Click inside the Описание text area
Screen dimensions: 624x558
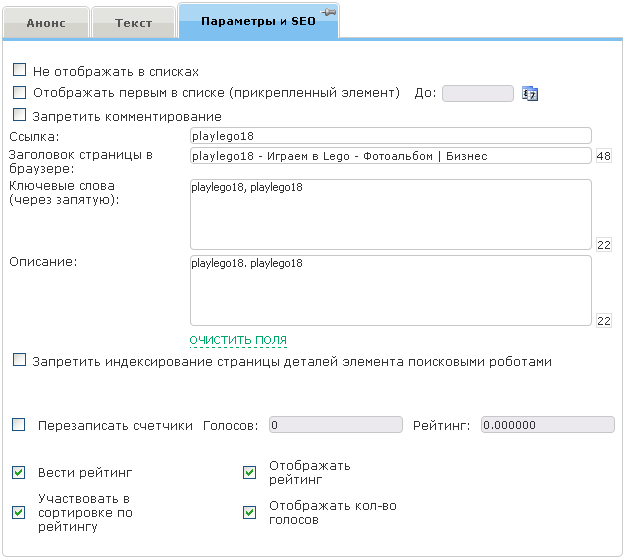pyautogui.click(x=390, y=290)
